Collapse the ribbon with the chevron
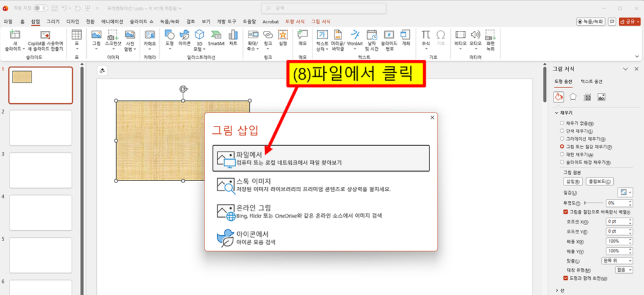 click(x=638, y=57)
